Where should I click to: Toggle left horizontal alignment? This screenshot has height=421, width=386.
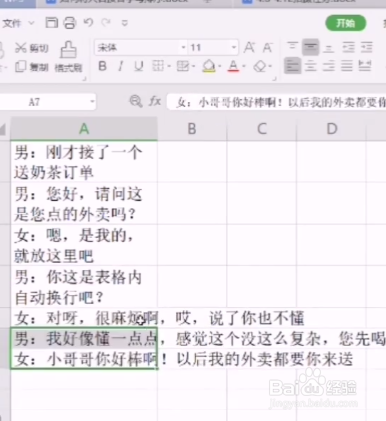coord(292,66)
